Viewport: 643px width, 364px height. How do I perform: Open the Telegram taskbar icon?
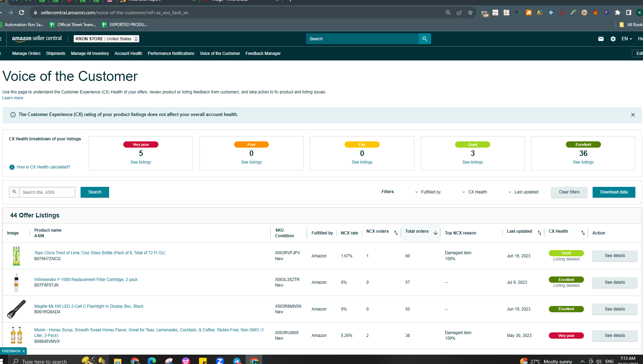(x=237, y=361)
